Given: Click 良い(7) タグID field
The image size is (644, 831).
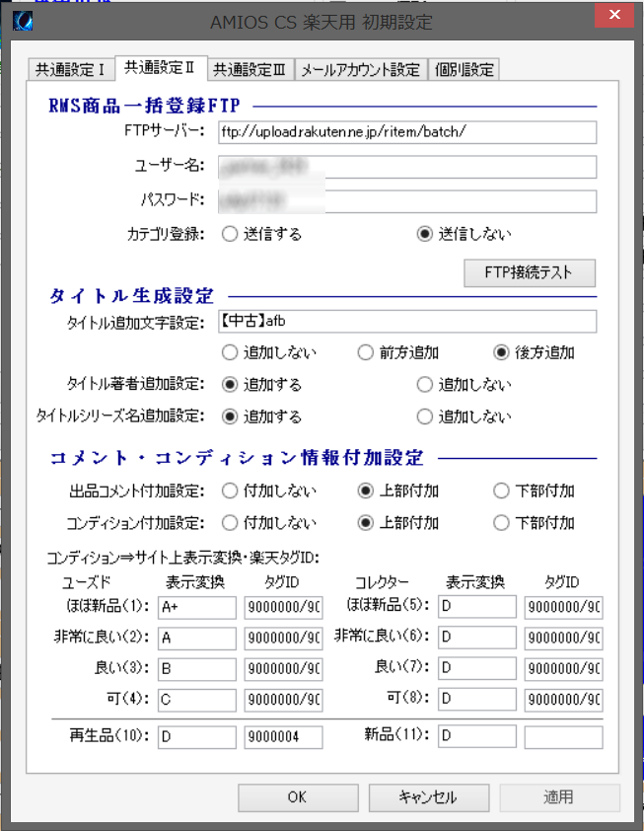Looking at the screenshot, I should [x=563, y=669].
